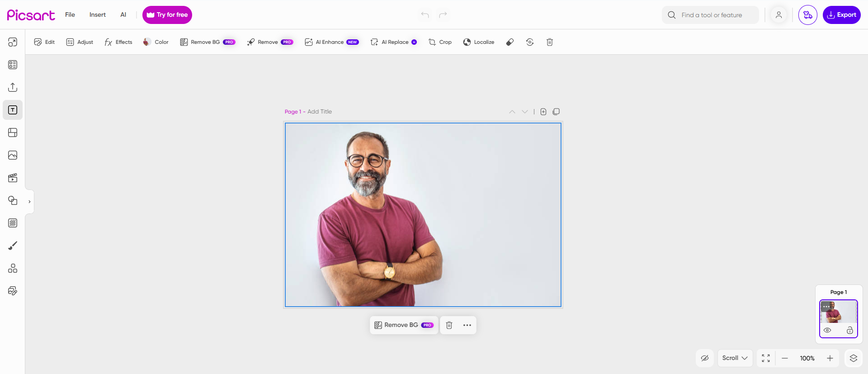Click the Edit tool in toolbar
The image size is (868, 374).
pos(44,42)
